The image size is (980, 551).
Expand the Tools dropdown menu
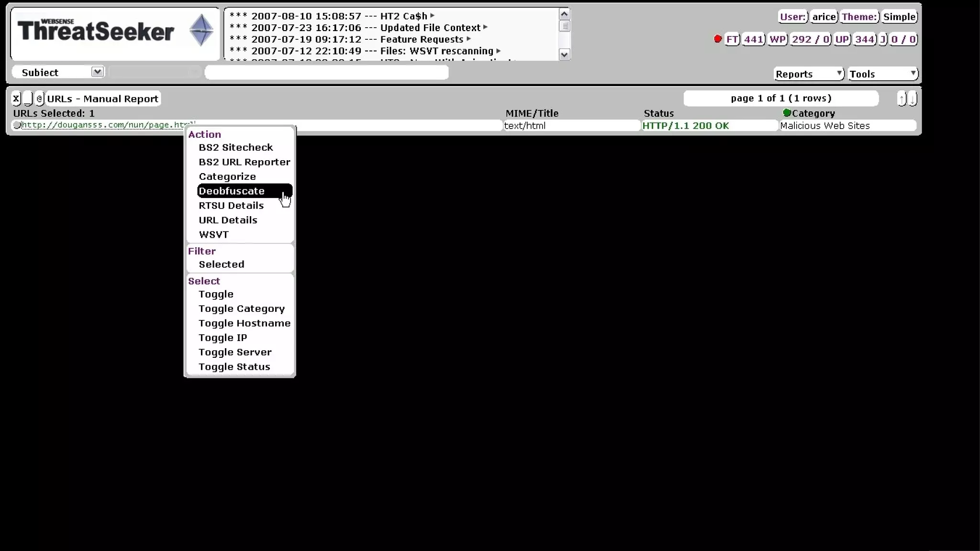click(883, 74)
